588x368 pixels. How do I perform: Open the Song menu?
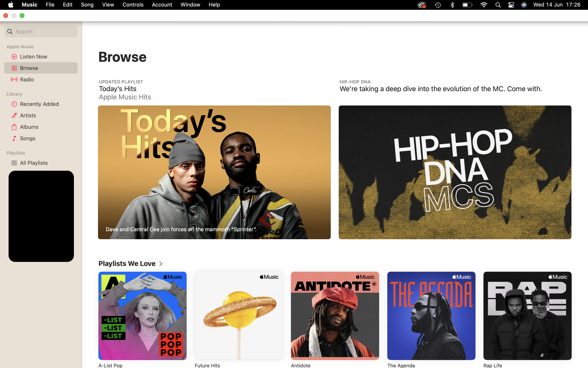(x=87, y=5)
